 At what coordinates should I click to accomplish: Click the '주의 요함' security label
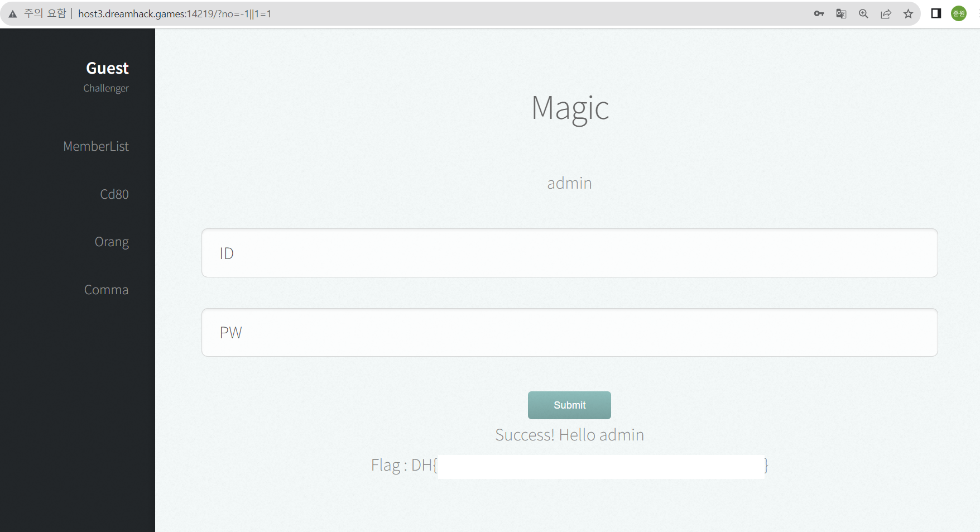(x=45, y=13)
